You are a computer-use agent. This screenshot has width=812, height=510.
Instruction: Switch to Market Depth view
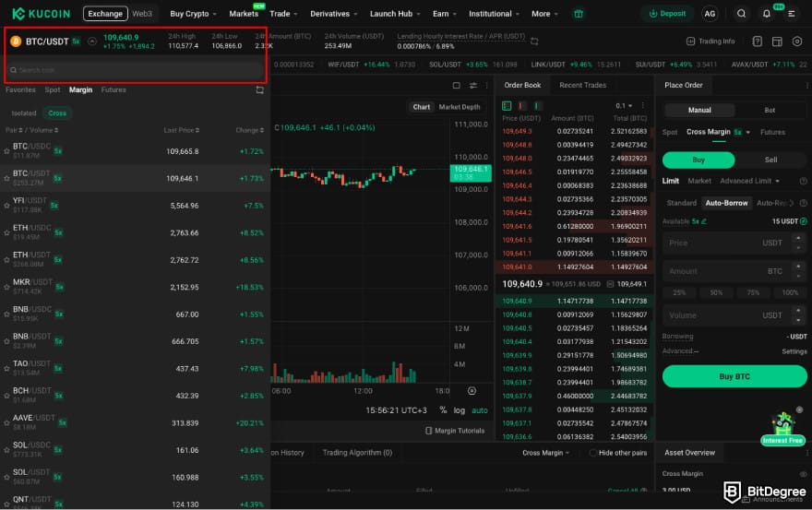(459, 107)
